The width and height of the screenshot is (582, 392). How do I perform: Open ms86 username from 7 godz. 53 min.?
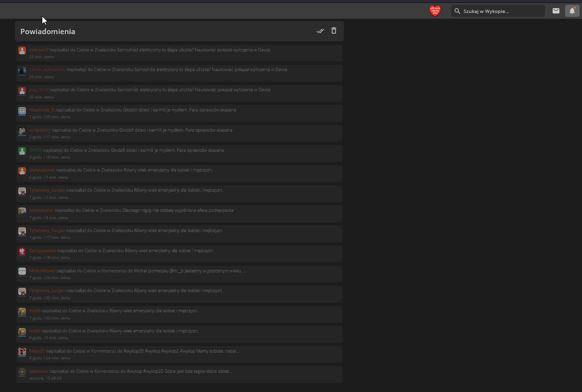(35, 311)
